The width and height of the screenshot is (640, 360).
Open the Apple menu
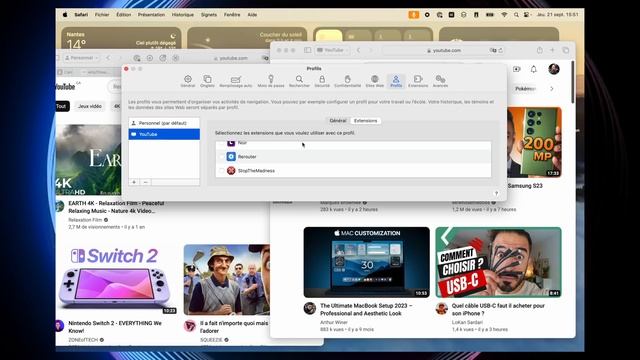point(65,15)
